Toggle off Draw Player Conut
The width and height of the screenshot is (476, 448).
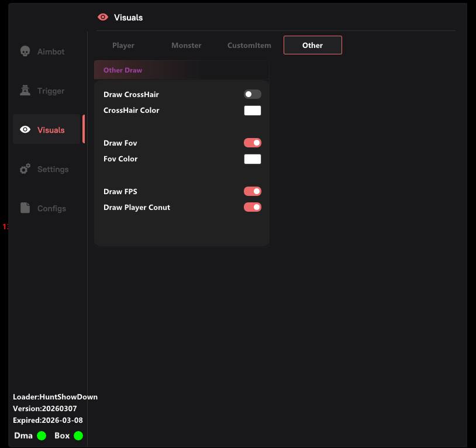pyautogui.click(x=253, y=207)
